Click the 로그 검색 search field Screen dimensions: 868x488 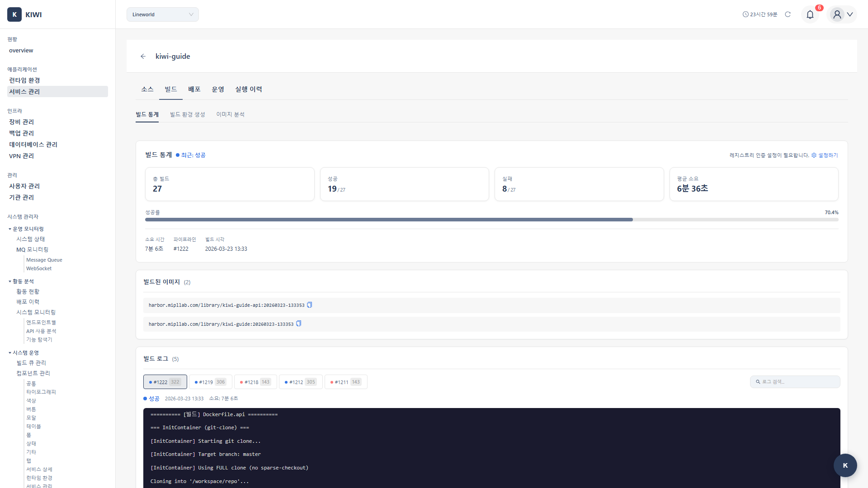point(795,382)
